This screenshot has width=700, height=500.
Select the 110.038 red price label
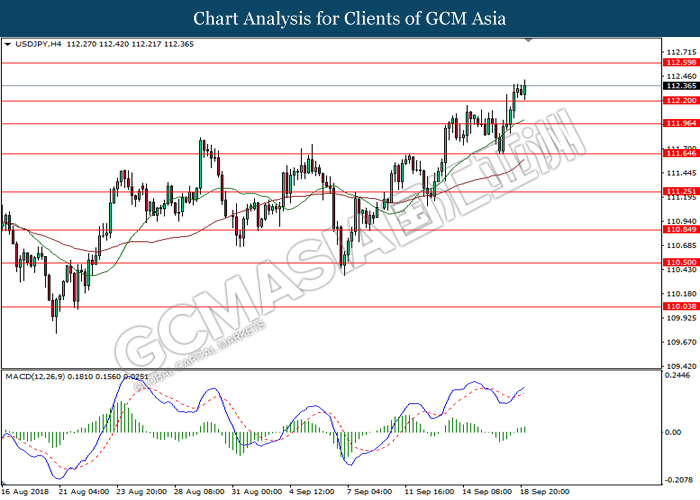click(681, 306)
